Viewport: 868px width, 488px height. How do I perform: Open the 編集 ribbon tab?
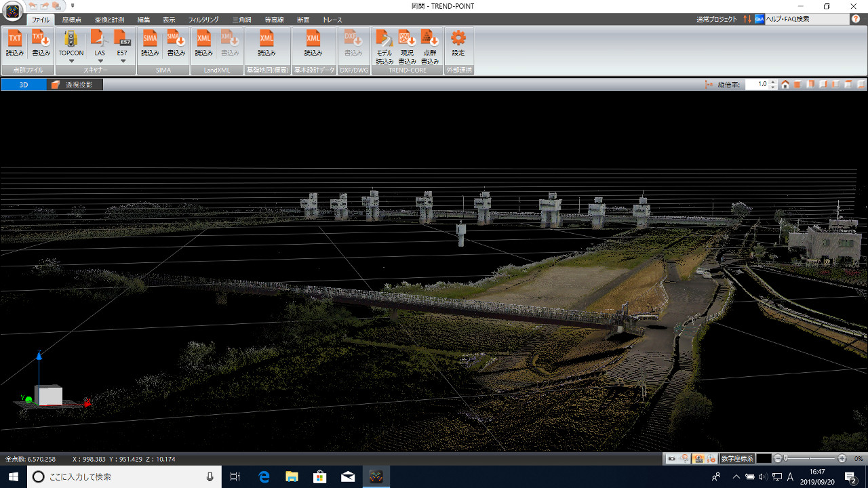point(144,20)
